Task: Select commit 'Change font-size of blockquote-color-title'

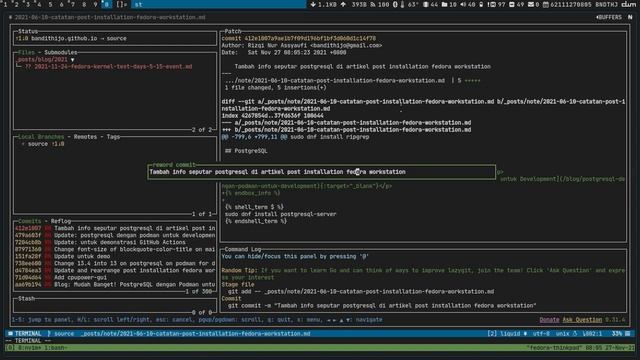Action: (115, 249)
